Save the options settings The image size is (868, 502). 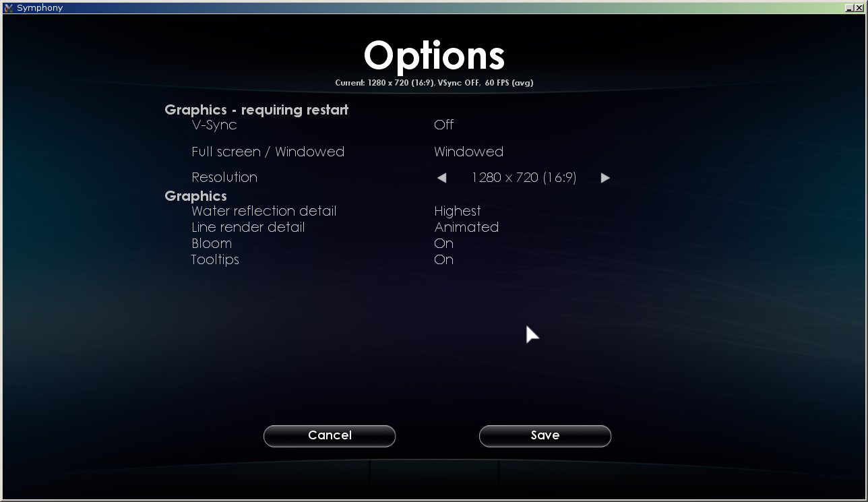pyautogui.click(x=545, y=436)
